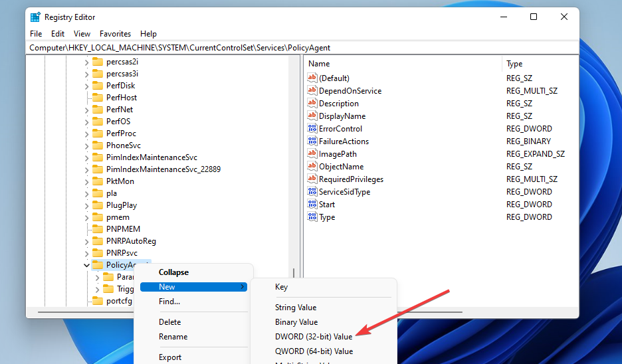Click the Registry Editor app icon in title bar
This screenshot has width=622, height=364.
tap(35, 17)
